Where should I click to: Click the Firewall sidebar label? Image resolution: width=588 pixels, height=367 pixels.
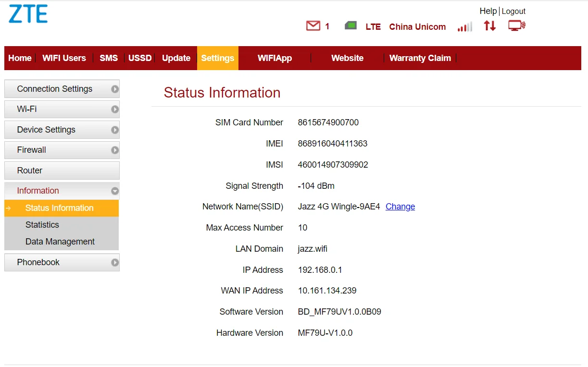click(x=31, y=150)
